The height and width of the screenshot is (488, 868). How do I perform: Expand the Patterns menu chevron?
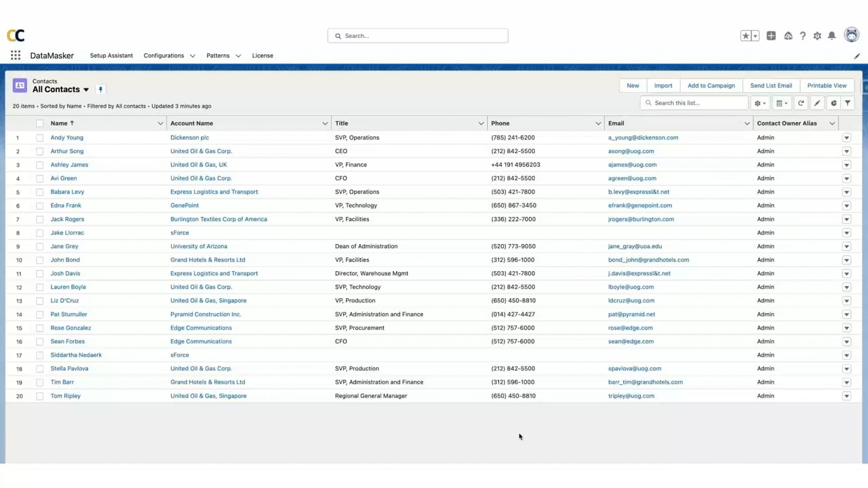pos(238,56)
